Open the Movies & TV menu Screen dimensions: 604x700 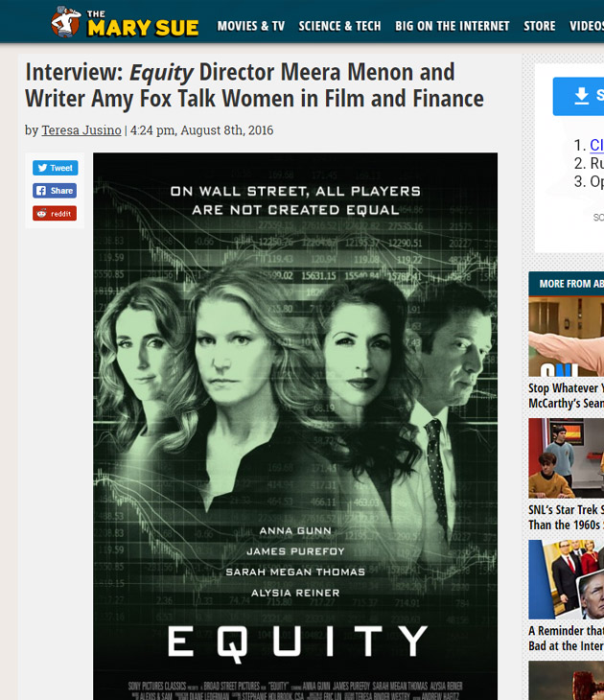[251, 26]
